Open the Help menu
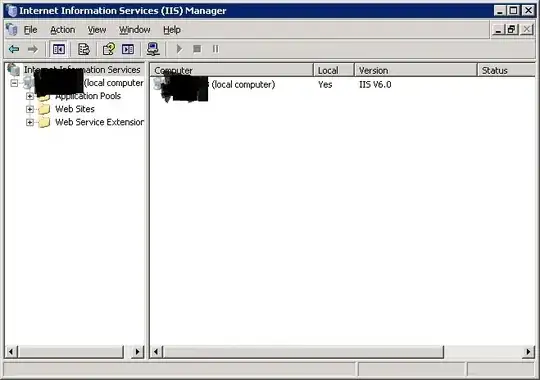 click(172, 30)
